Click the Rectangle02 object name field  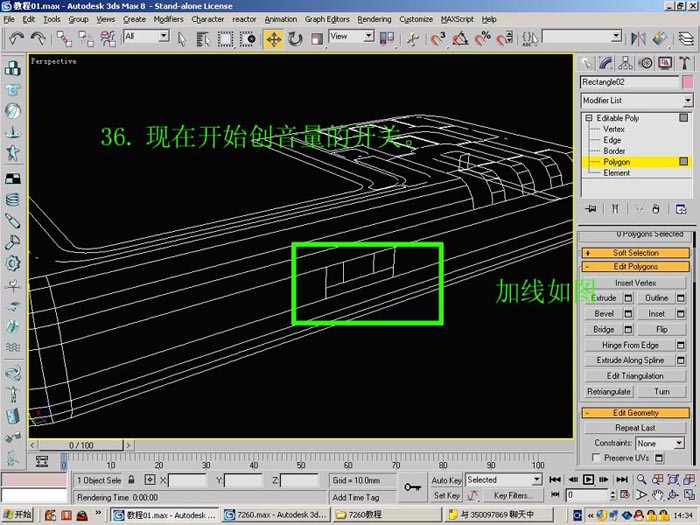pyautogui.click(x=629, y=82)
